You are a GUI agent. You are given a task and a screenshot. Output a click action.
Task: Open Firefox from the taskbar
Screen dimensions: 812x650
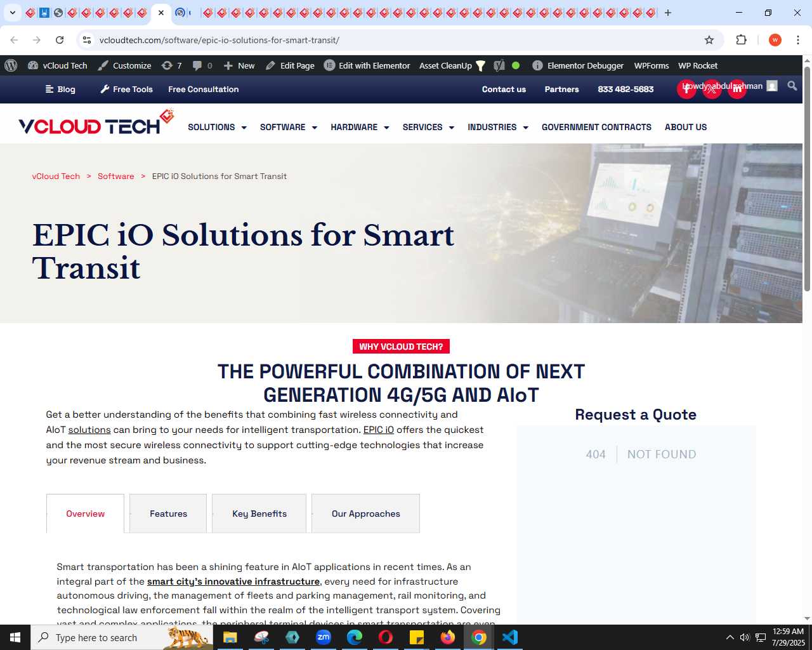click(448, 637)
